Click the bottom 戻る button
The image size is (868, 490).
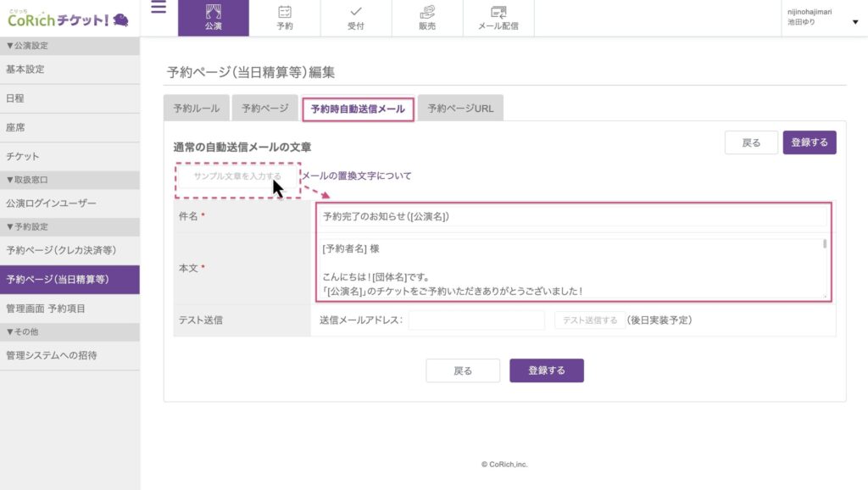click(x=463, y=370)
